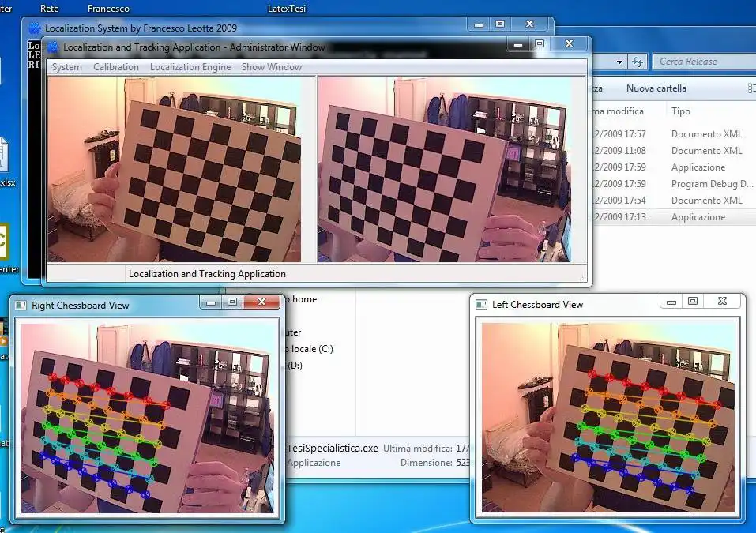Click the Explorer refresh arrows icon
The width and height of the screenshot is (756, 533).
pos(638,62)
